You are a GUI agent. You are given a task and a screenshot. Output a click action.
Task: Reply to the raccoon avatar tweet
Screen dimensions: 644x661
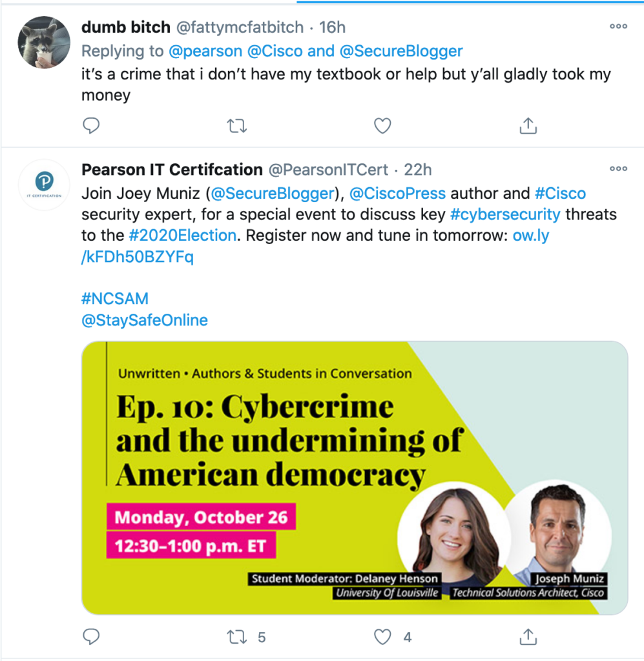click(92, 125)
